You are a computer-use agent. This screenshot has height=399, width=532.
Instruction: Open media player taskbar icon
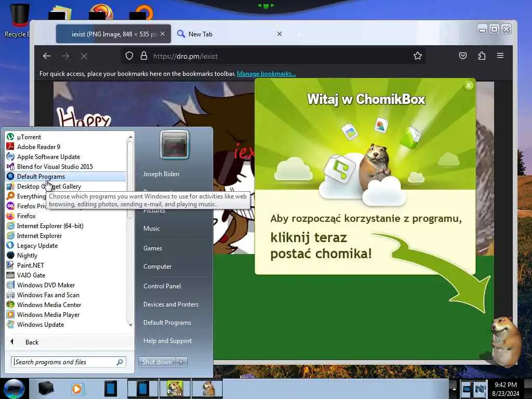77,389
